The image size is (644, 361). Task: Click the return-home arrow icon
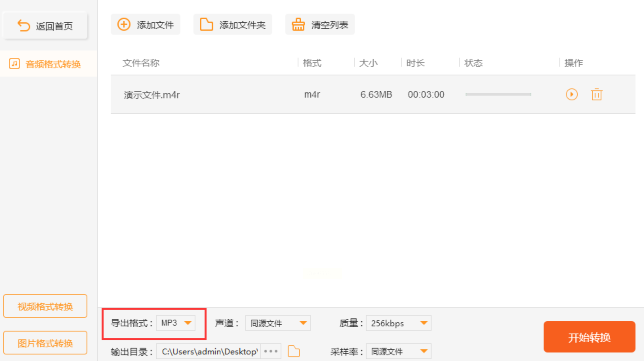pyautogui.click(x=24, y=26)
